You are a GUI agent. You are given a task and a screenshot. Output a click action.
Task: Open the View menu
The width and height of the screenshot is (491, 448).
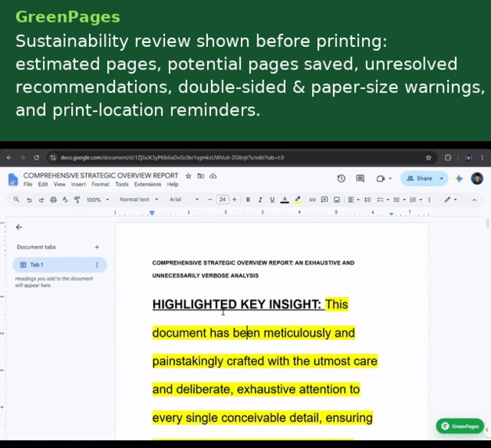[59, 185]
